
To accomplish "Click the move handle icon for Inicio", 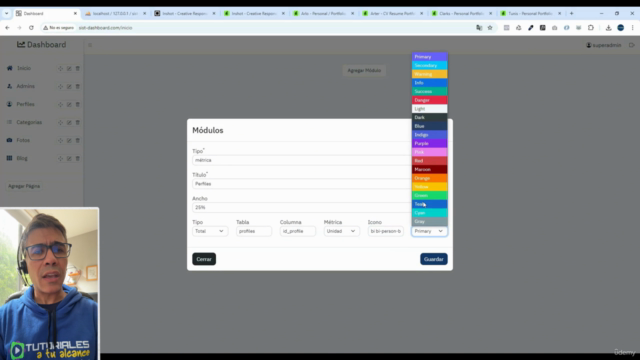I will click(60, 69).
